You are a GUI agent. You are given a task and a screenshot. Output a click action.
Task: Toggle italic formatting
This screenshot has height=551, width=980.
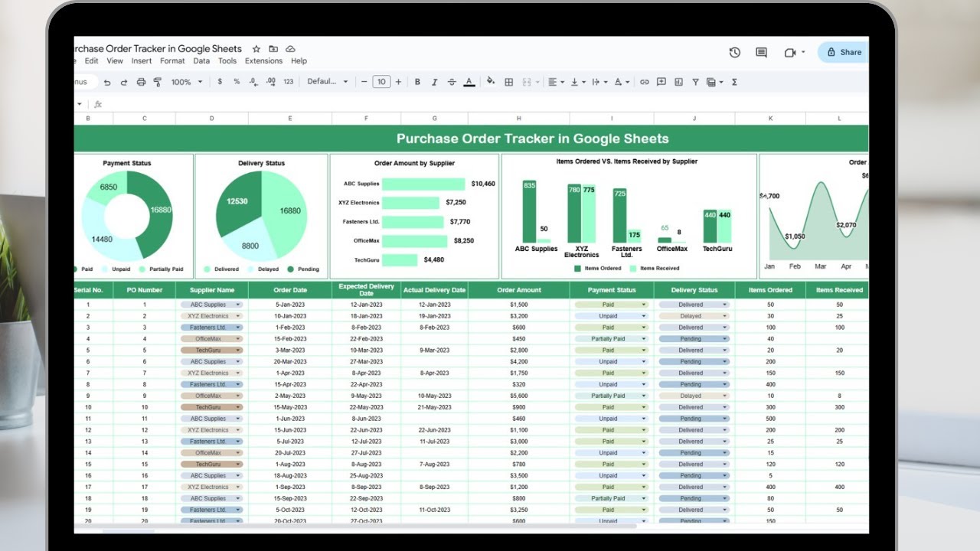[x=434, y=82]
